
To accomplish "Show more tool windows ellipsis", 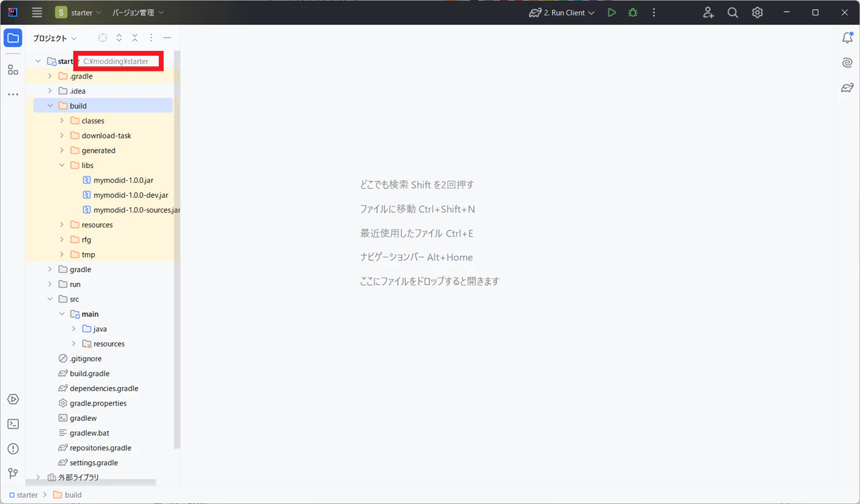I will tap(13, 94).
